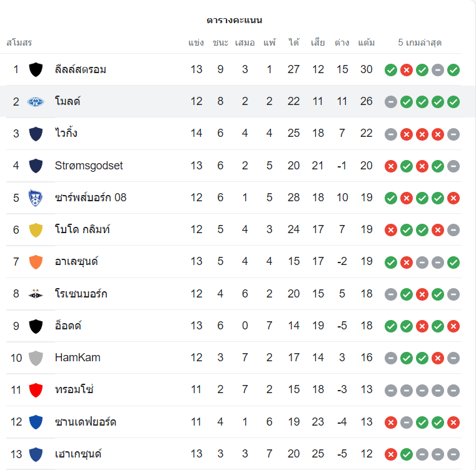This screenshot has width=476, height=470.
Task: Click the 5 เกมล่าสุด column header
Action: tap(420, 42)
